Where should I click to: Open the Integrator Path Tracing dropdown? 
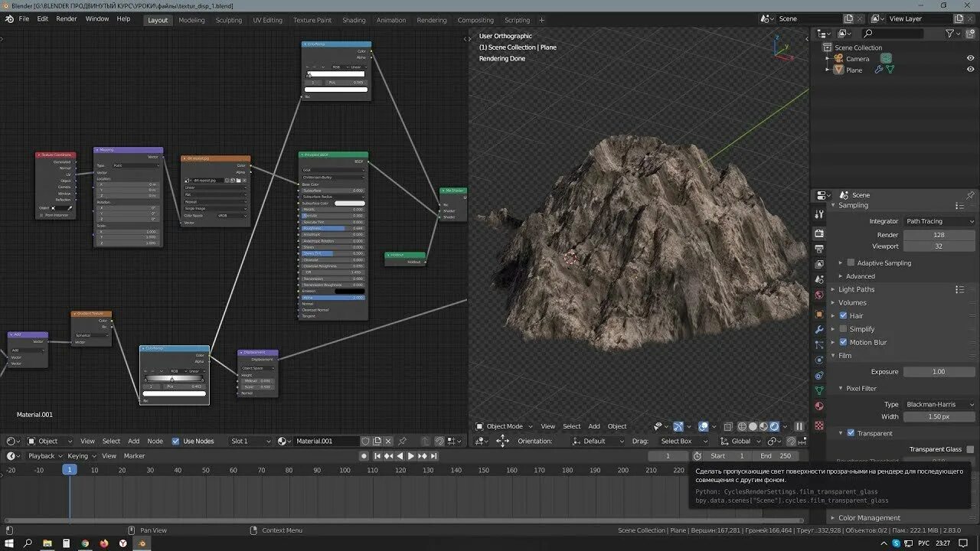click(939, 221)
